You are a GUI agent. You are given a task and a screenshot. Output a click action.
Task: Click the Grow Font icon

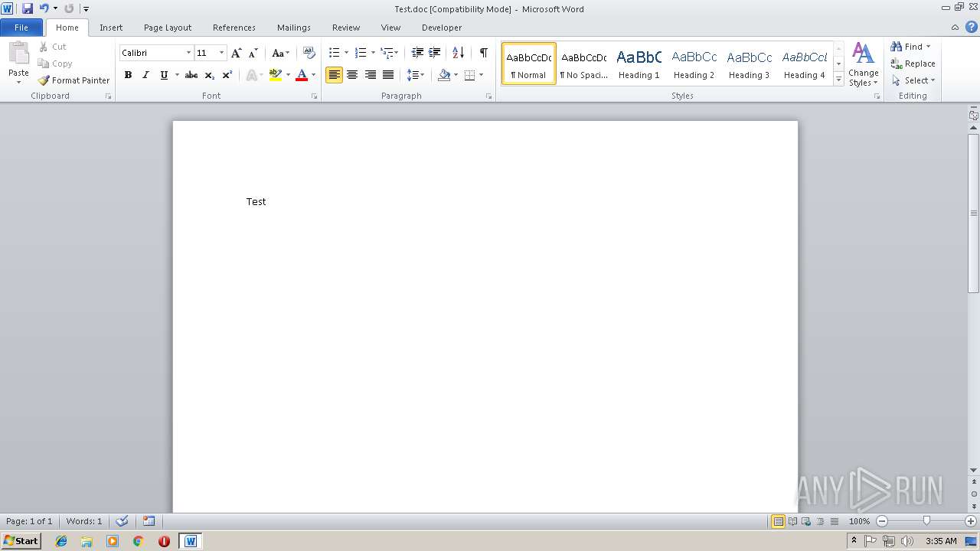(x=236, y=53)
